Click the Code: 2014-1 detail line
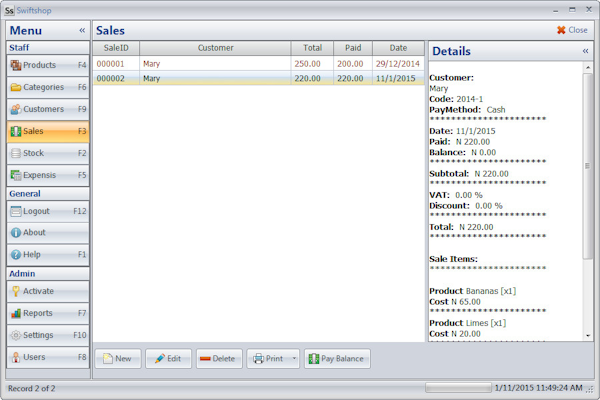This screenshot has width=600, height=400. click(x=456, y=99)
